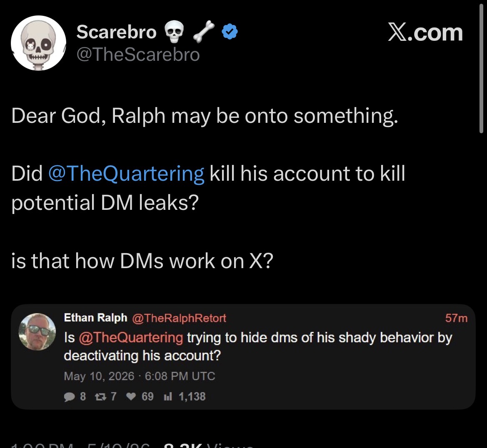Click the views bar-chart icon showing 1,138
487x448 pixels.
[168, 396]
